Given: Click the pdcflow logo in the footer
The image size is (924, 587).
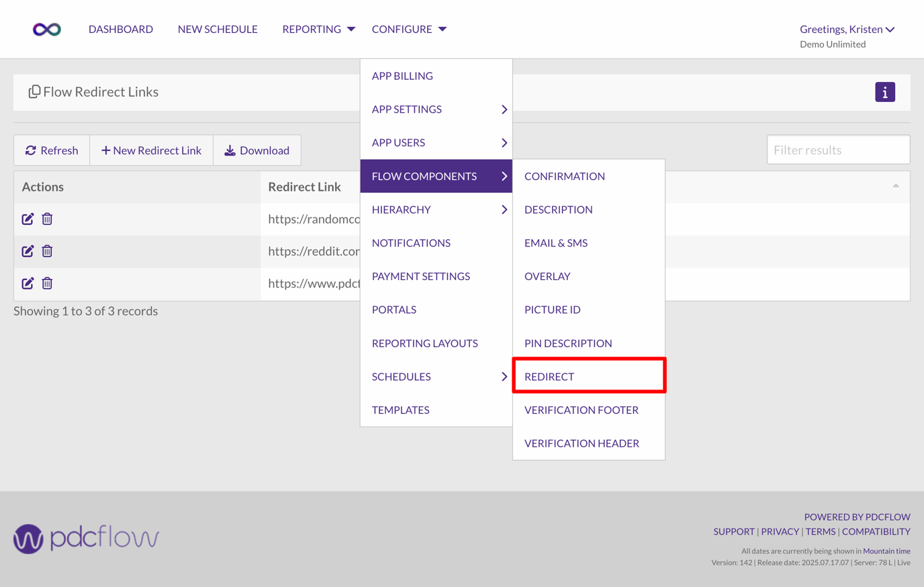Looking at the screenshot, I should coord(85,537).
